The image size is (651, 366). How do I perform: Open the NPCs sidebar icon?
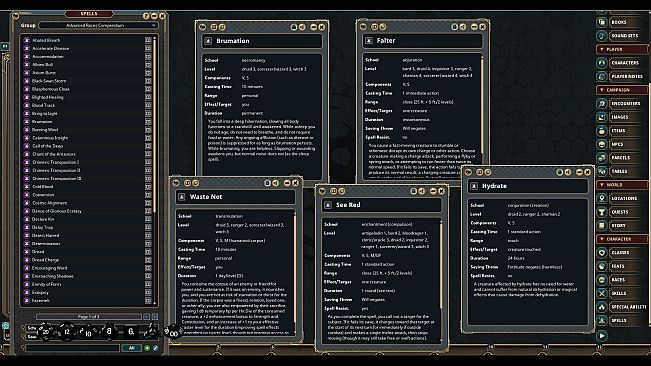coord(602,144)
